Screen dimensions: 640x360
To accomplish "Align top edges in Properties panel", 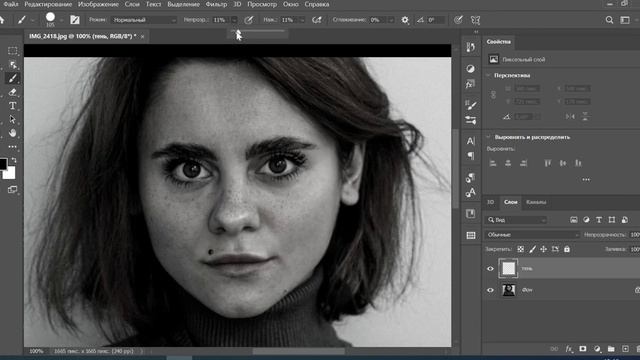I will pos(548,163).
